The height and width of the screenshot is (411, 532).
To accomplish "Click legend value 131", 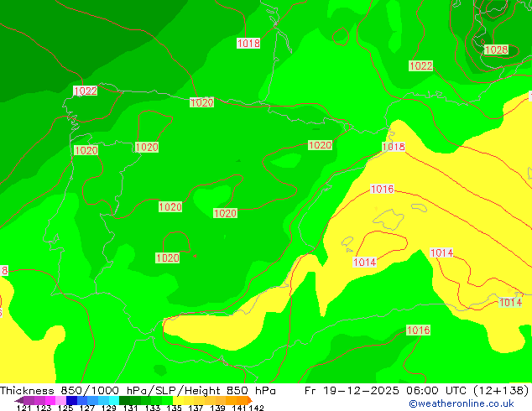I will [130, 408].
